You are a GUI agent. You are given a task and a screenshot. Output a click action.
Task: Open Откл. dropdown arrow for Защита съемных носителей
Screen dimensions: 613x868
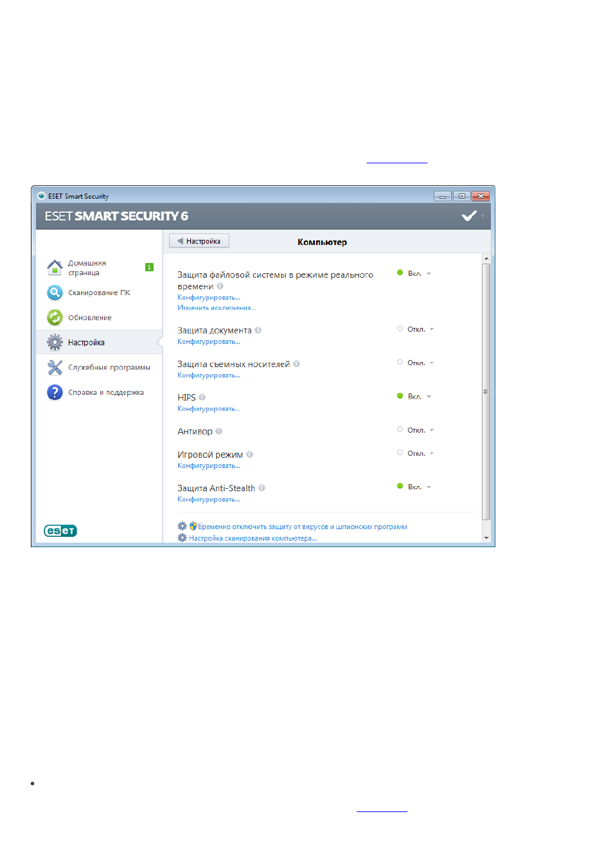pyautogui.click(x=432, y=363)
